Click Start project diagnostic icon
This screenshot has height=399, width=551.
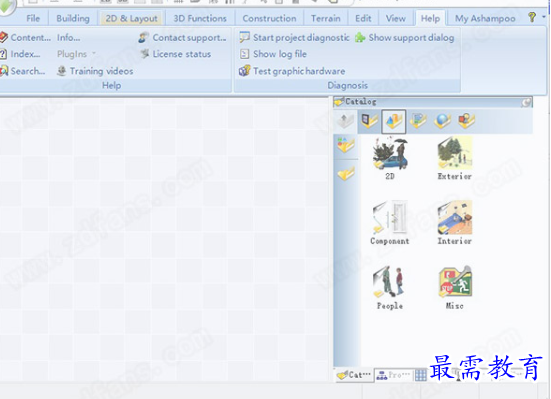(244, 37)
